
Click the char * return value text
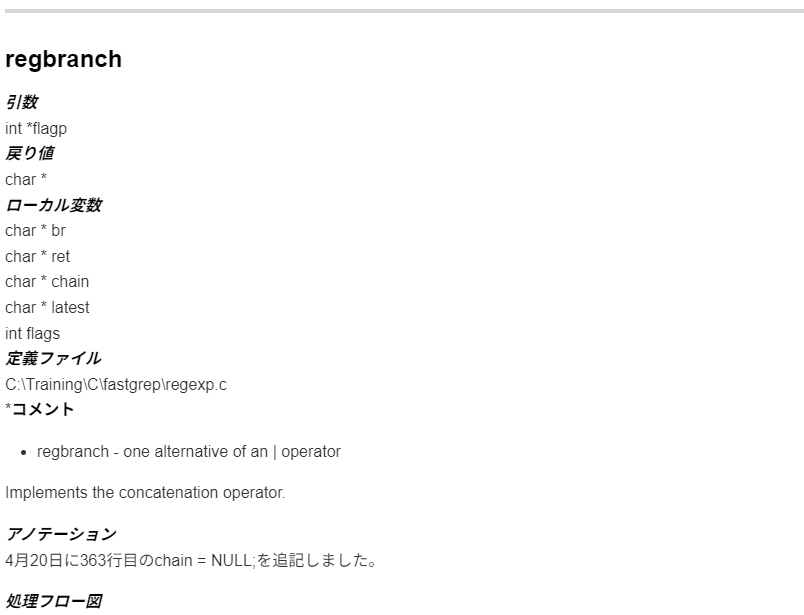point(26,180)
